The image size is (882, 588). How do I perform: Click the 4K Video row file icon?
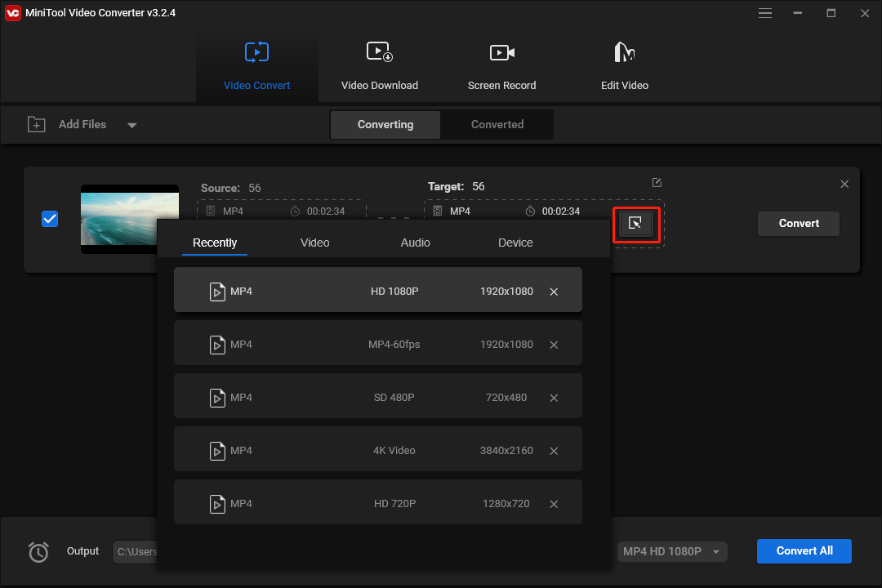217,451
